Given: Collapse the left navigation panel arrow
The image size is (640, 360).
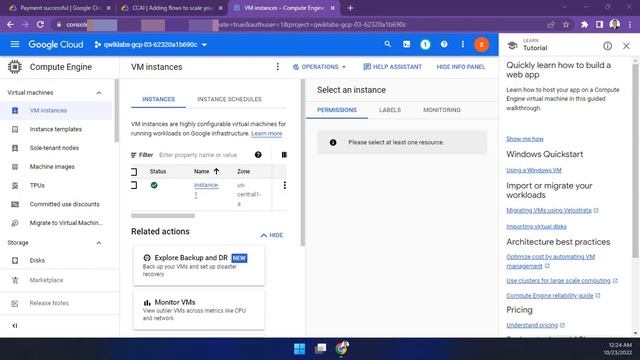Looking at the screenshot, I should (15, 325).
